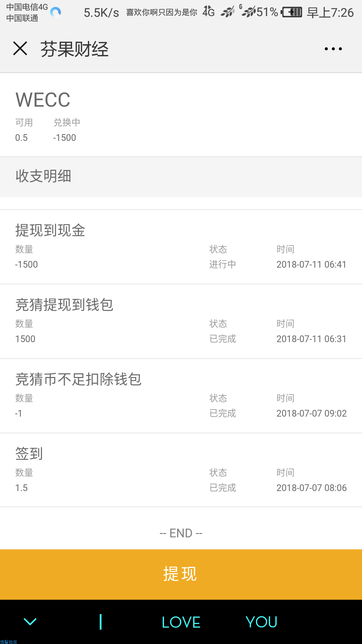
Task: Tap the WECC asset title
Action: (x=43, y=100)
